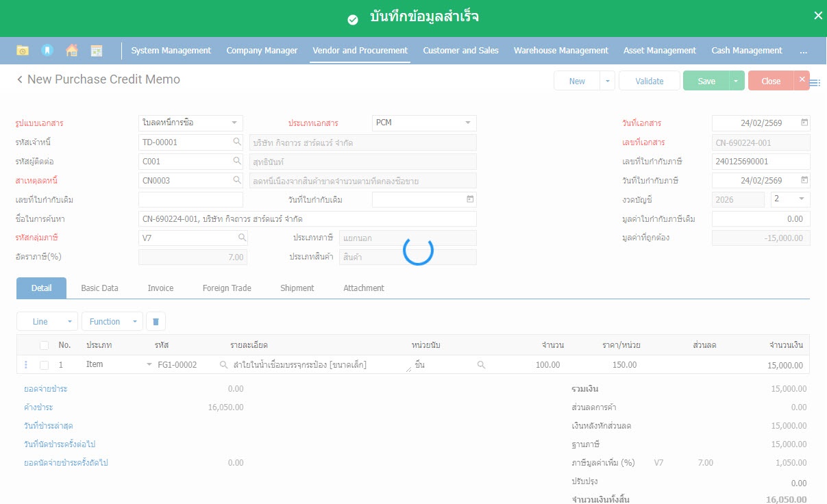Open the dashboard layout icon
This screenshot has width=827, height=504.
click(x=96, y=51)
